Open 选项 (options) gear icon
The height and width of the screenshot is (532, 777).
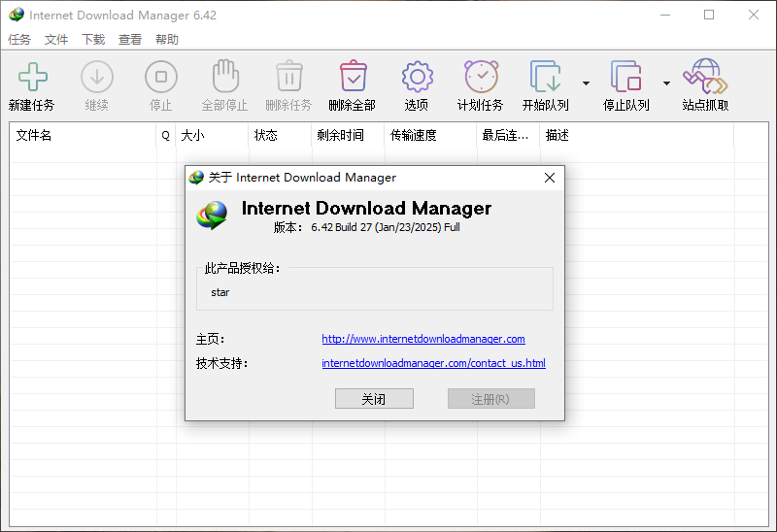[x=418, y=77]
